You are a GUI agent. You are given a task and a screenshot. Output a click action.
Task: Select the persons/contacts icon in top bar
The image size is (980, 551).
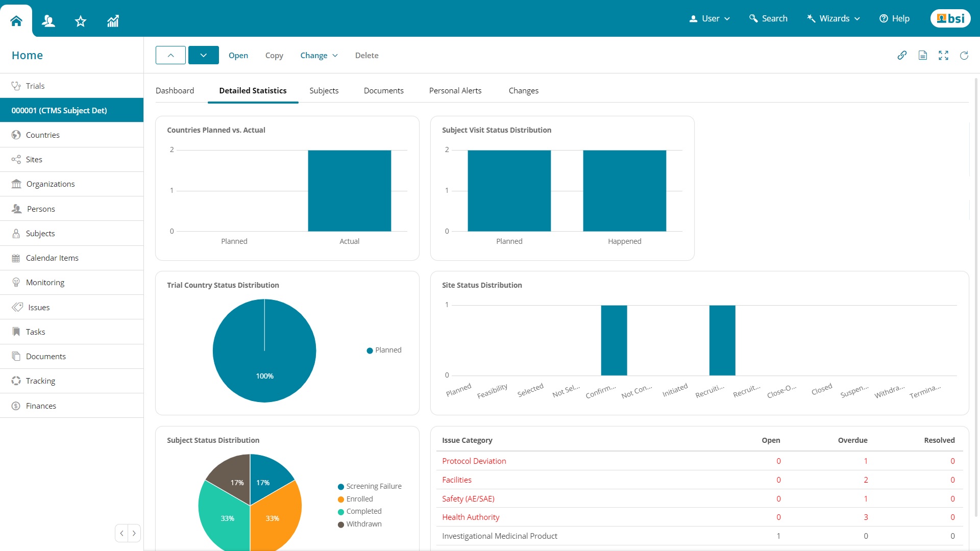coord(48,21)
